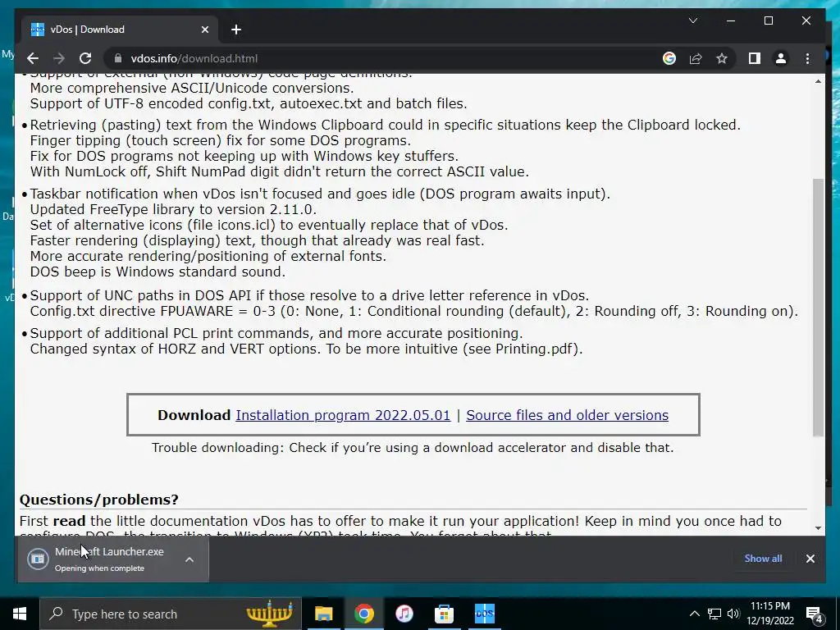The height and width of the screenshot is (630, 840).
Task: Expand the download item options chevron
Action: [189, 559]
